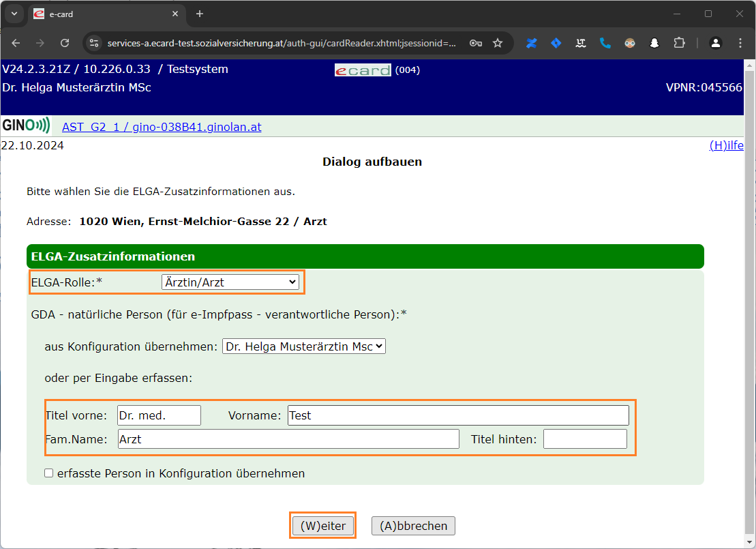Open the Chrome three-dot menu
Viewport: 756px width, 549px height.
[740, 43]
